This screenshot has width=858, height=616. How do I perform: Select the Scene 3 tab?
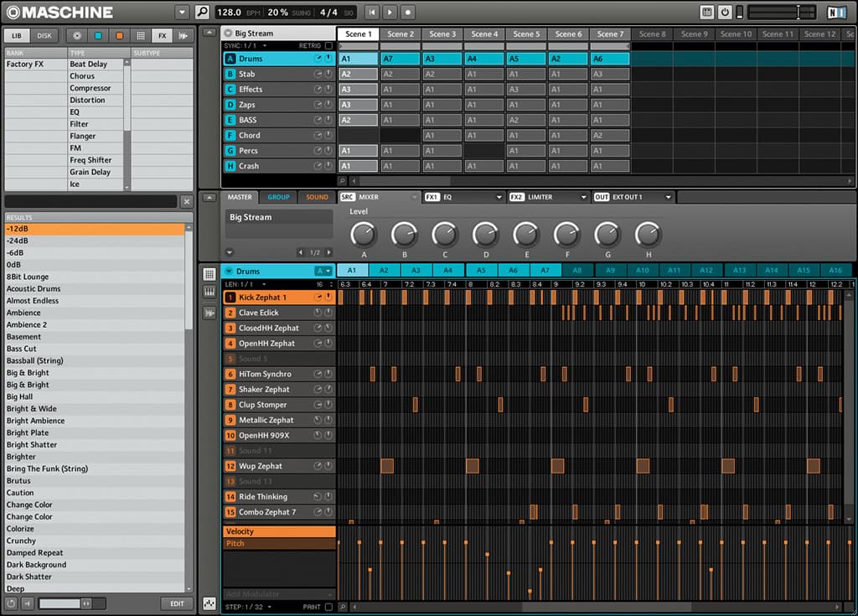[442, 34]
